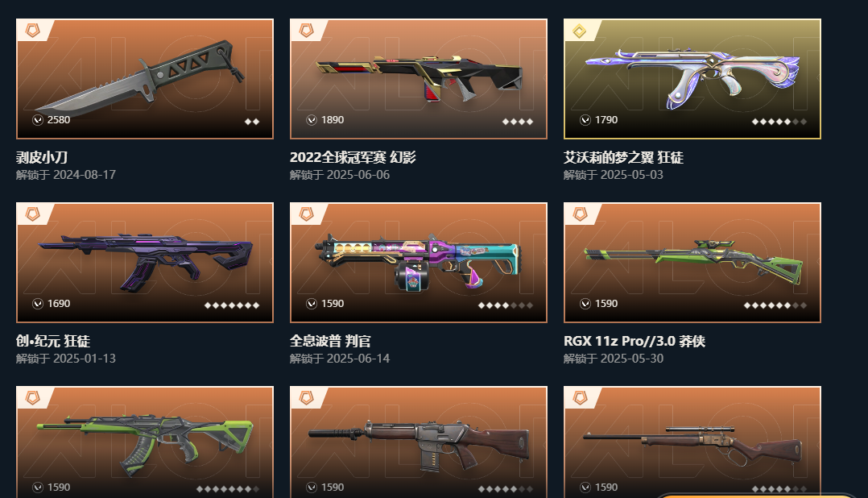
Task: Click the RGX 11z Pro//3.0 莽侠 title
Action: tap(634, 341)
